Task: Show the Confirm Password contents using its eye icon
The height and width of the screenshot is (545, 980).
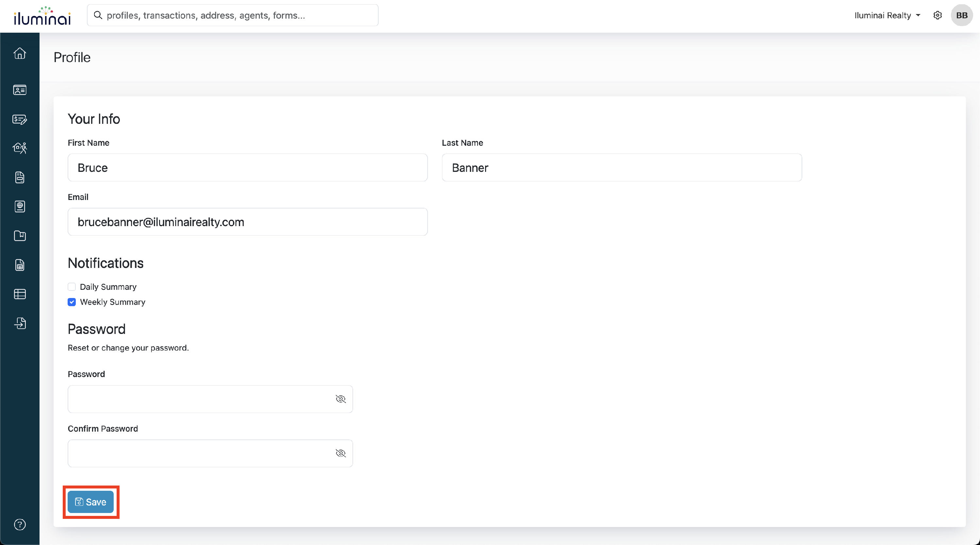Action: point(340,453)
